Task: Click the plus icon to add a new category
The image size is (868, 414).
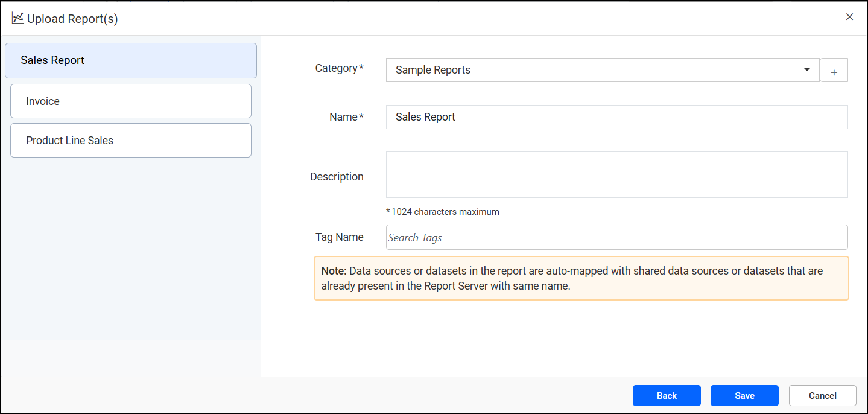Action: [x=834, y=70]
